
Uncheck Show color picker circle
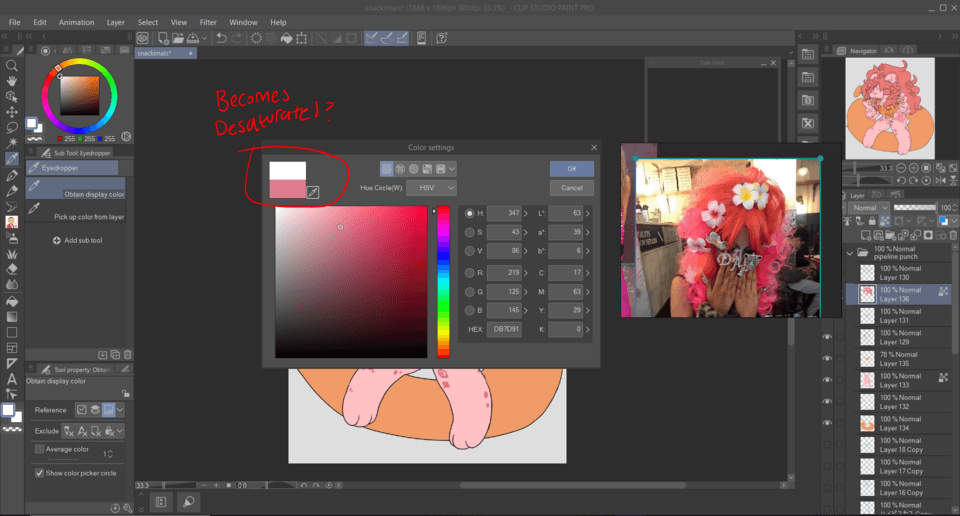click(39, 473)
